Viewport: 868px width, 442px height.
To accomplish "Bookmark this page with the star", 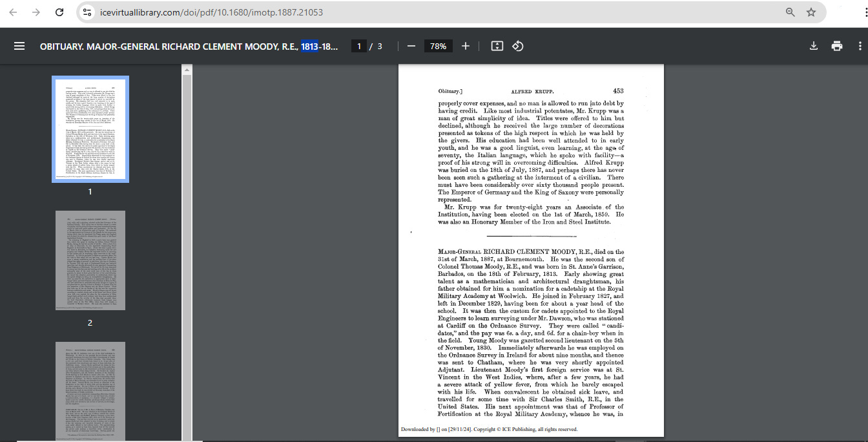I will (811, 12).
